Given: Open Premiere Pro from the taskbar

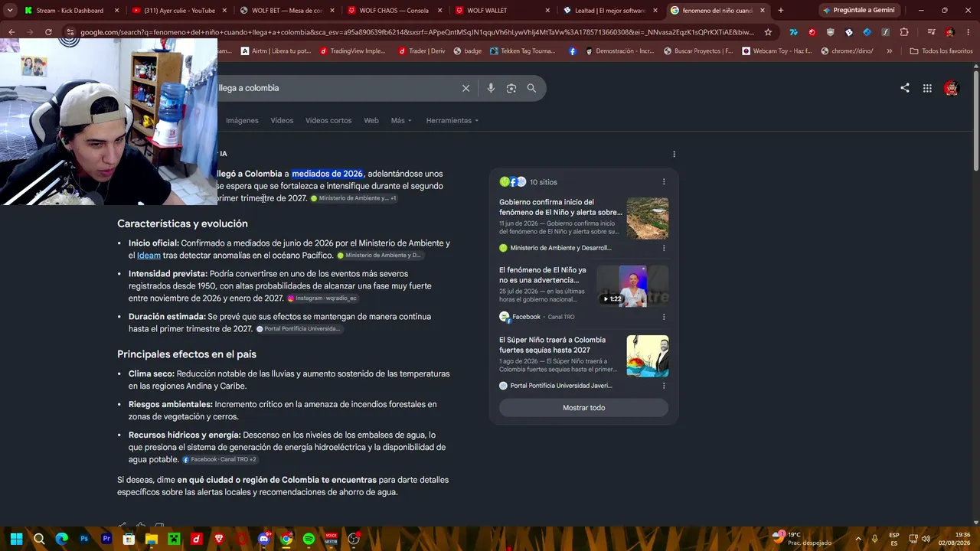Looking at the screenshot, I should tap(106, 539).
